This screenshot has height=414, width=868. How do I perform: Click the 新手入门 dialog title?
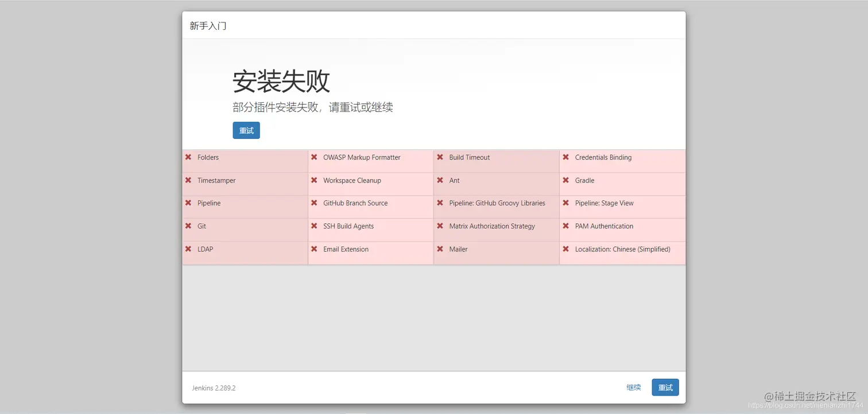point(208,26)
